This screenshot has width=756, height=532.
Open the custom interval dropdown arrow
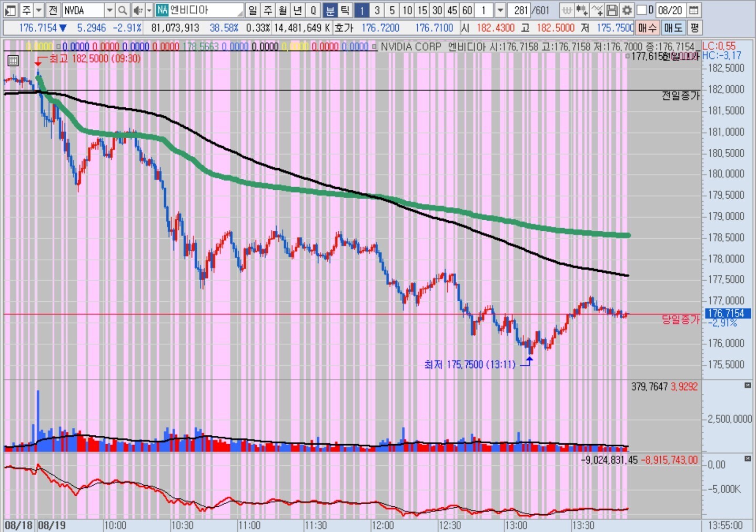tap(500, 10)
